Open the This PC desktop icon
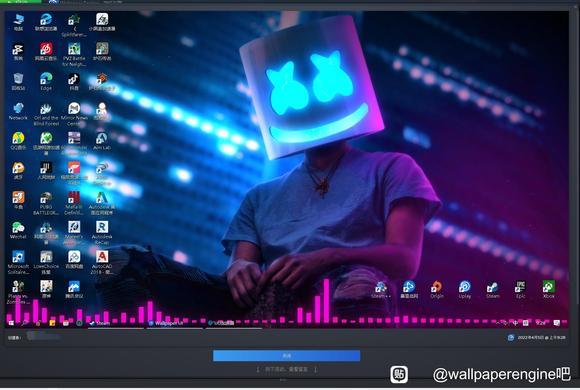The width and height of the screenshot is (580, 390). [x=18, y=21]
